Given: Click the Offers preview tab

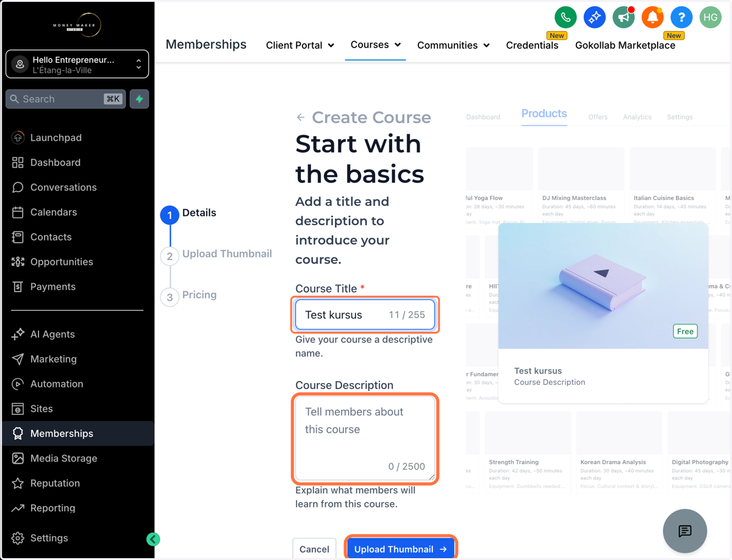Looking at the screenshot, I should coord(598,117).
